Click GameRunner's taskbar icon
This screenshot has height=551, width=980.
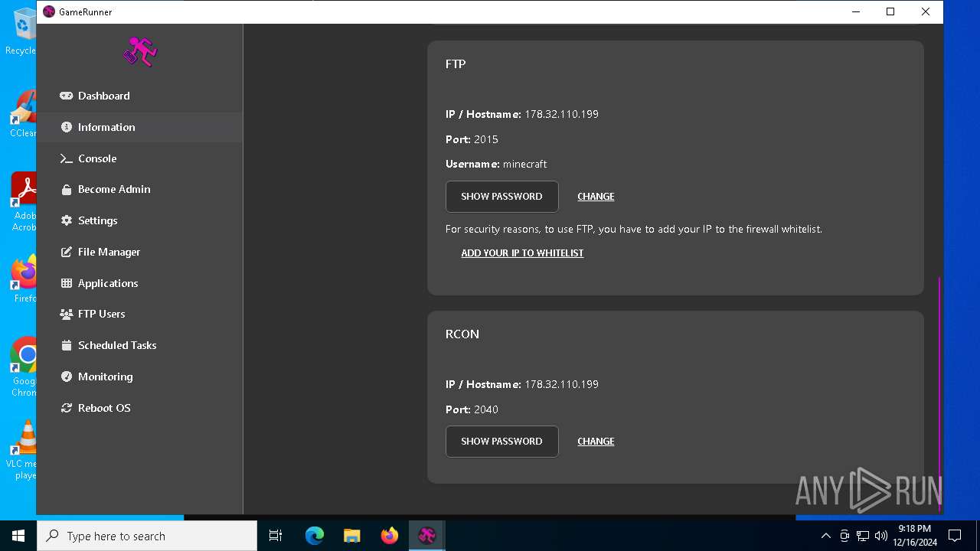(x=427, y=536)
